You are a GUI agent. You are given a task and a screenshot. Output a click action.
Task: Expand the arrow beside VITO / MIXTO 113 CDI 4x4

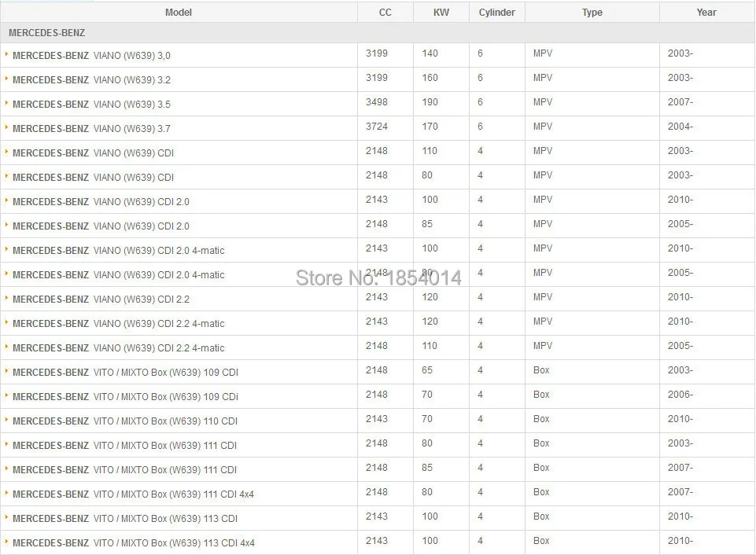[6, 542]
